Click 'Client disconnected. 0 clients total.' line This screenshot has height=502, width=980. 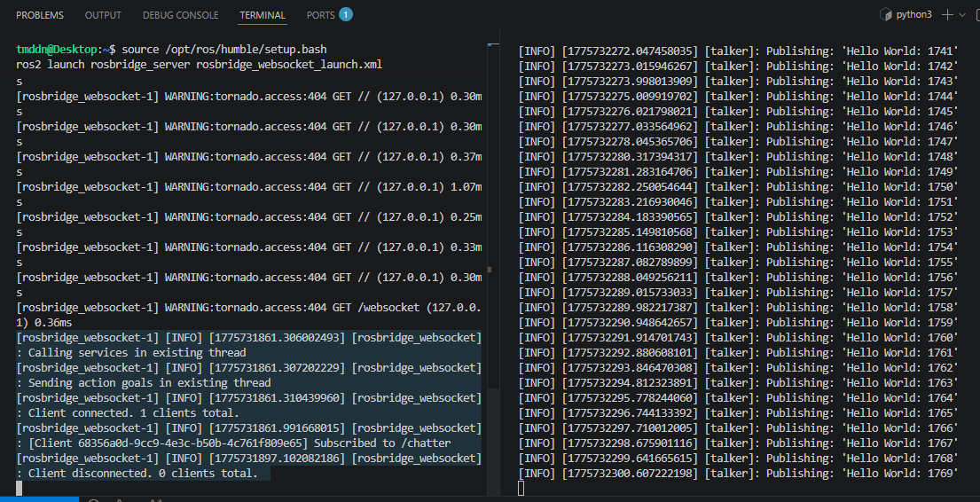[x=143, y=474]
